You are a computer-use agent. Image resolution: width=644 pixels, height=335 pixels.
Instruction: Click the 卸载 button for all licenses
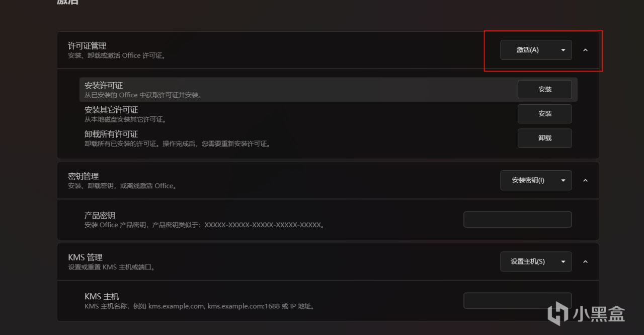(545, 138)
